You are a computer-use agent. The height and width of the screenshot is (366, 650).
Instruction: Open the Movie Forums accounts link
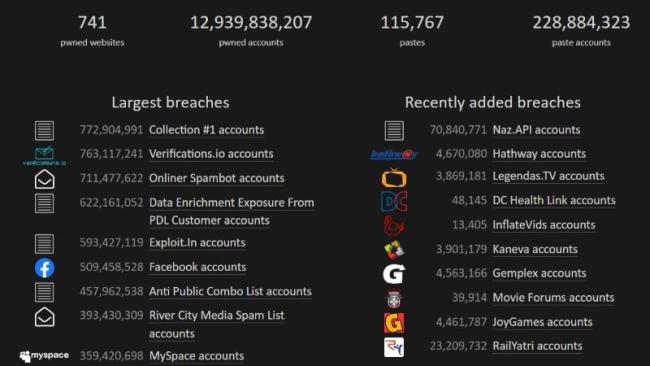[553, 297]
